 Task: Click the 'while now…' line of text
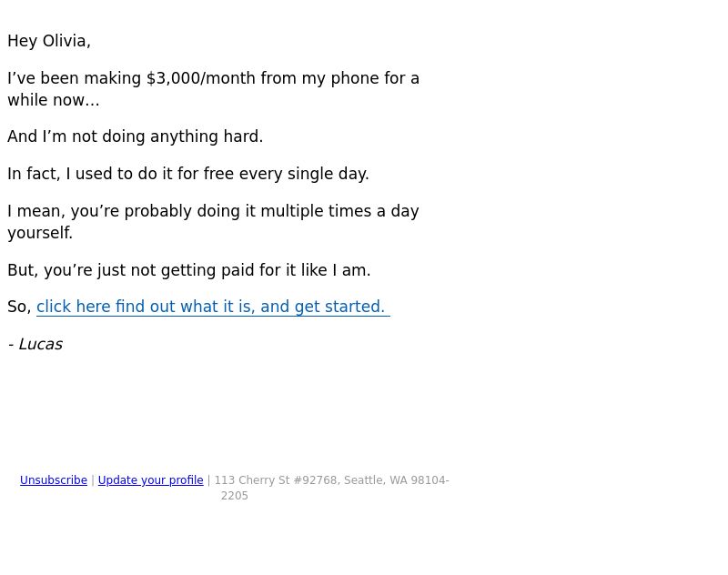point(54,100)
